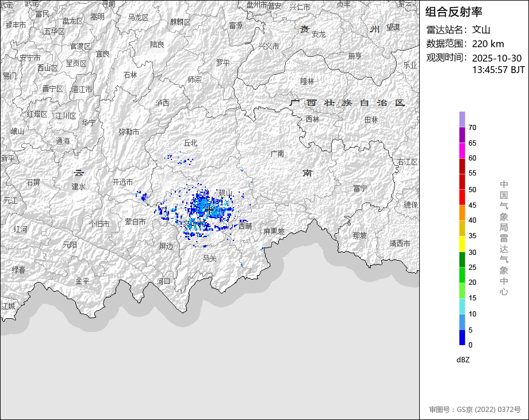Viewport: 529px width, 420px height.
Task: Click the 德保 map label
Action: click(411, 205)
